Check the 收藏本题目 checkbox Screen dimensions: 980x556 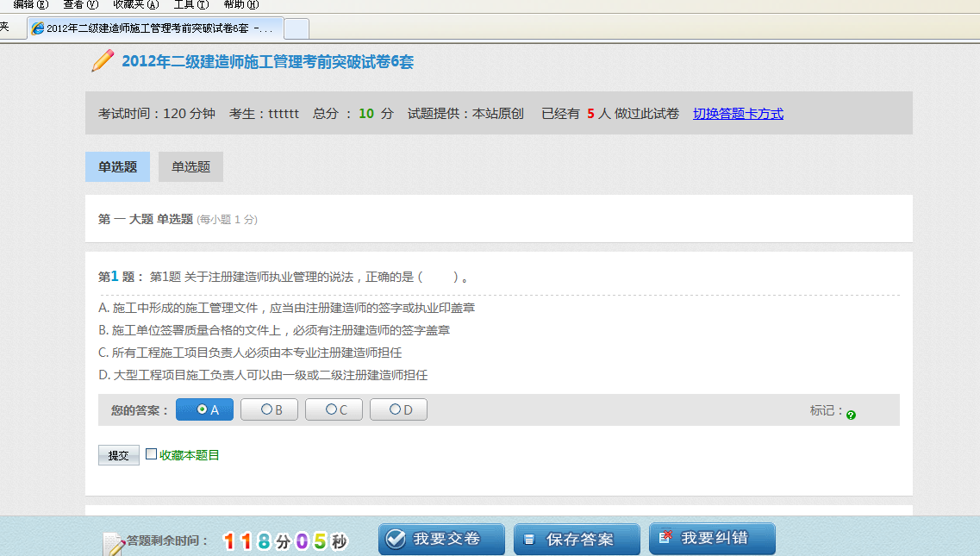151,454
